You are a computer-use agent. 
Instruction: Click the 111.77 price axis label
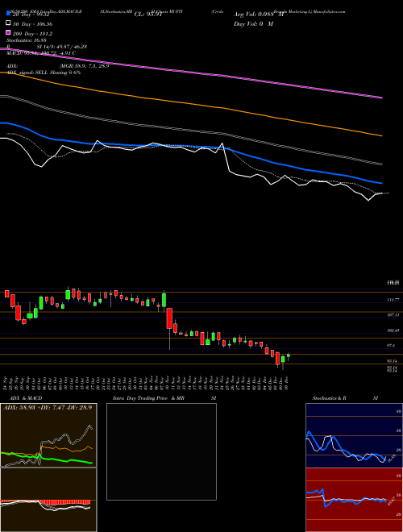[x=393, y=300]
